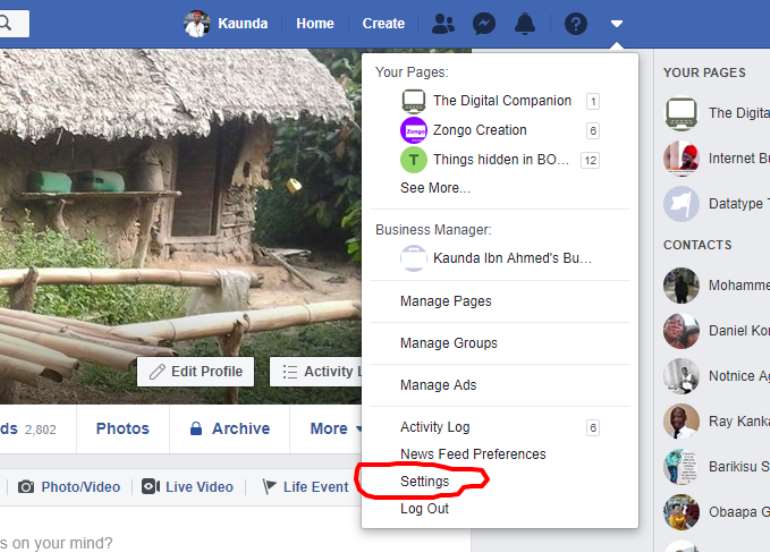
Task: Open chat with Daniel Kor...
Action: pos(716,331)
